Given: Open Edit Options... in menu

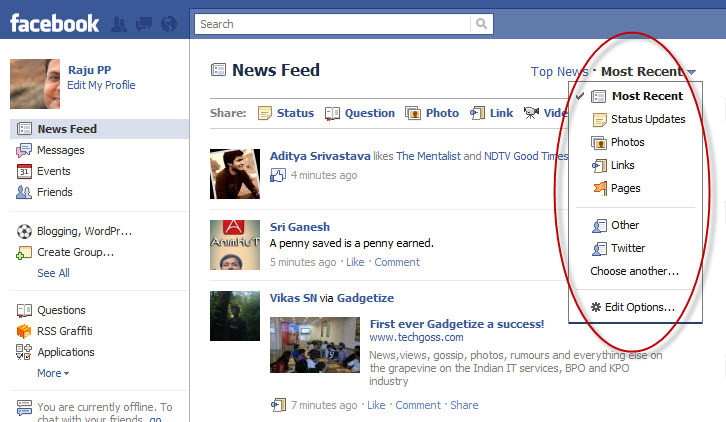Looking at the screenshot, I should point(640,307).
